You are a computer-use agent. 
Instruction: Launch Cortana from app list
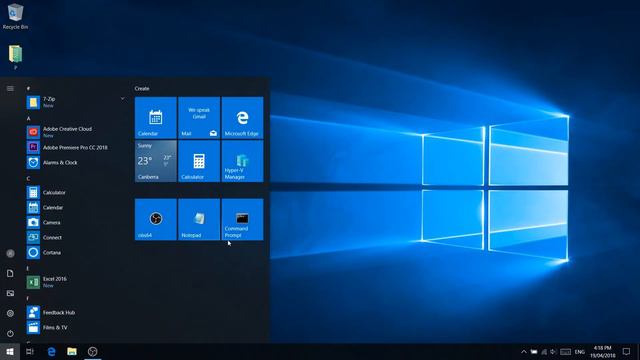pyautogui.click(x=76, y=252)
